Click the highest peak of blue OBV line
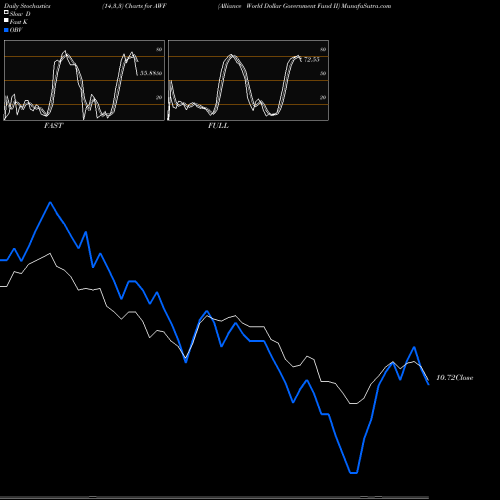This screenshot has width=500, height=500. [x=50, y=202]
